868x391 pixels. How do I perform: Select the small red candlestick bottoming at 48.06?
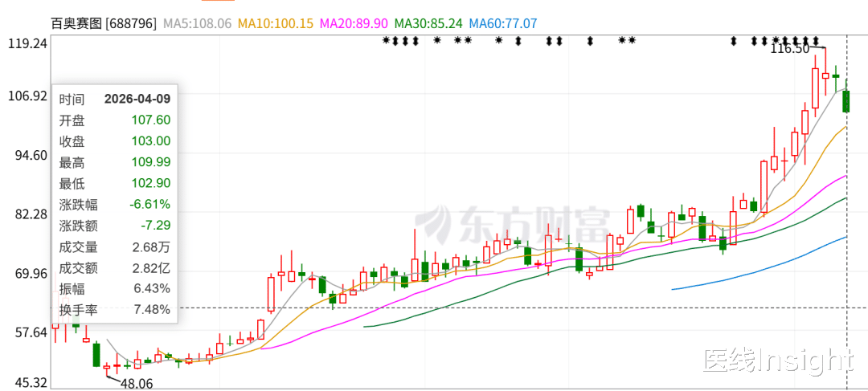[x=107, y=367]
